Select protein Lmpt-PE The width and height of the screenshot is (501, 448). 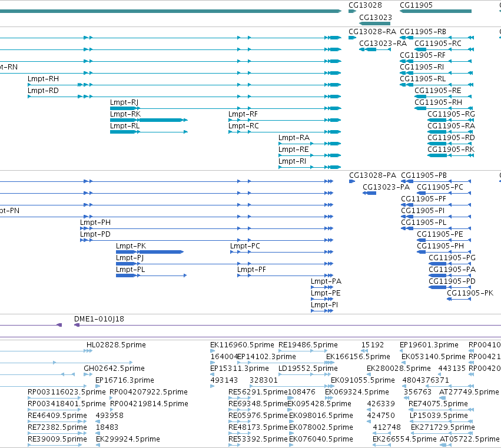tap(326, 294)
